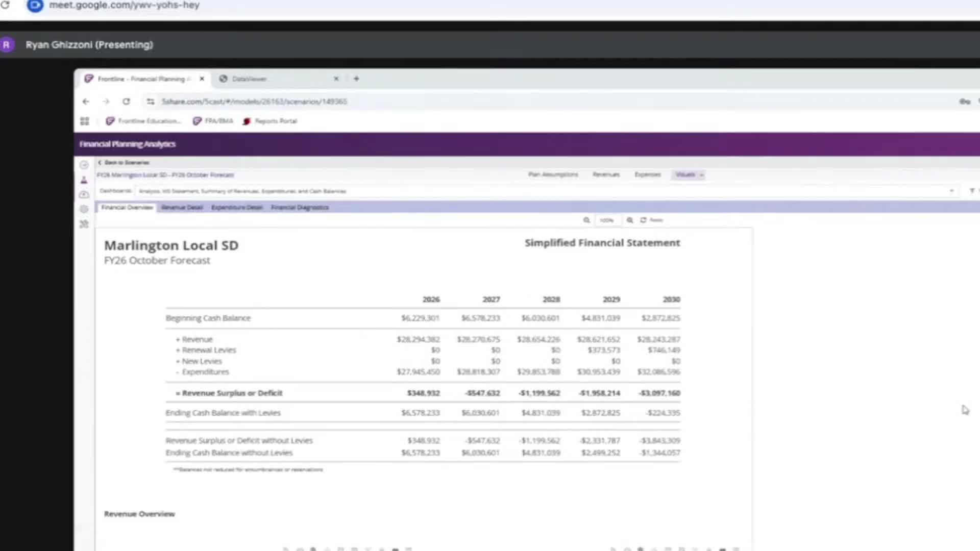Click the cloud upload sidebar icon
This screenshot has height=551, width=980.
click(84, 194)
